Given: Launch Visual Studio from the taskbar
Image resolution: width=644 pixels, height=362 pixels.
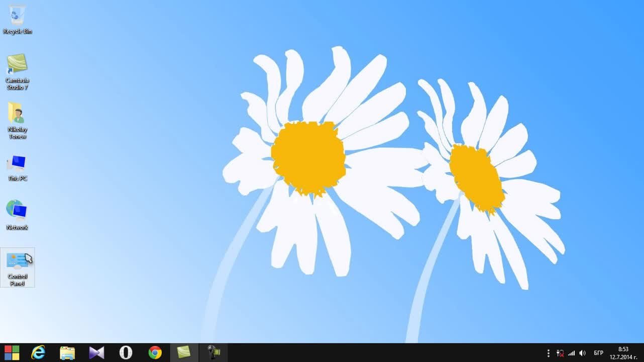Looking at the screenshot, I should (96, 352).
